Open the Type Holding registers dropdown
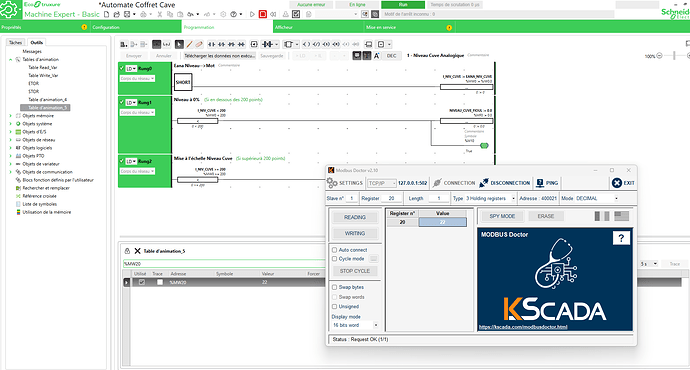690x370 pixels. (x=490, y=198)
